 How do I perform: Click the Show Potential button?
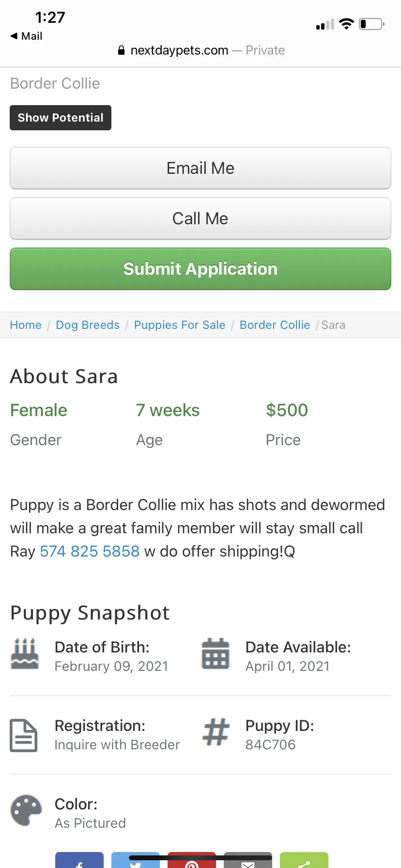[61, 118]
